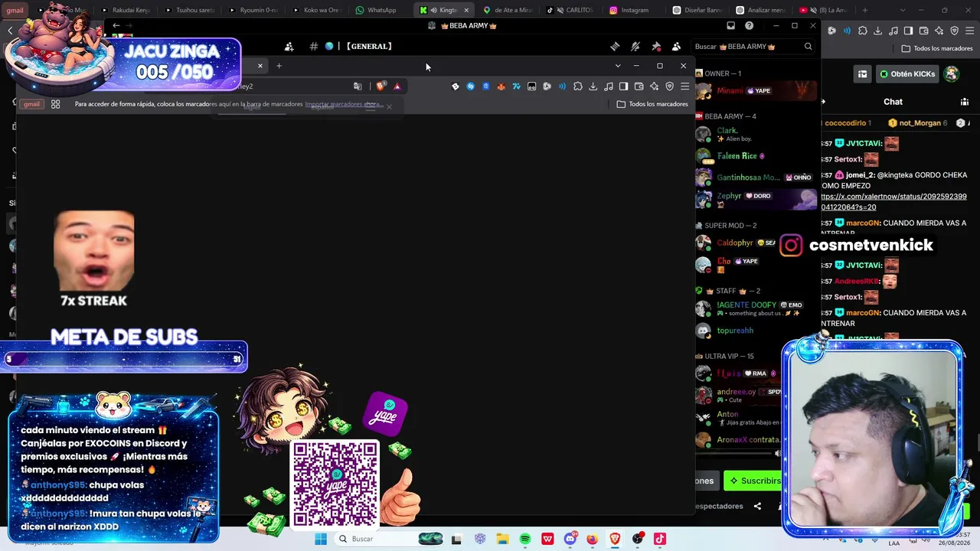Viewport: 980px width, 551px height.
Task: Open Discord from the taskbar
Action: (570, 539)
